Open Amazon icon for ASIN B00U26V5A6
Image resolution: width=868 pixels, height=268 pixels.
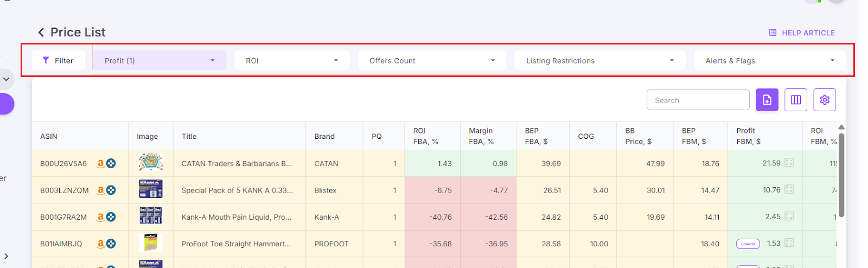point(100,163)
